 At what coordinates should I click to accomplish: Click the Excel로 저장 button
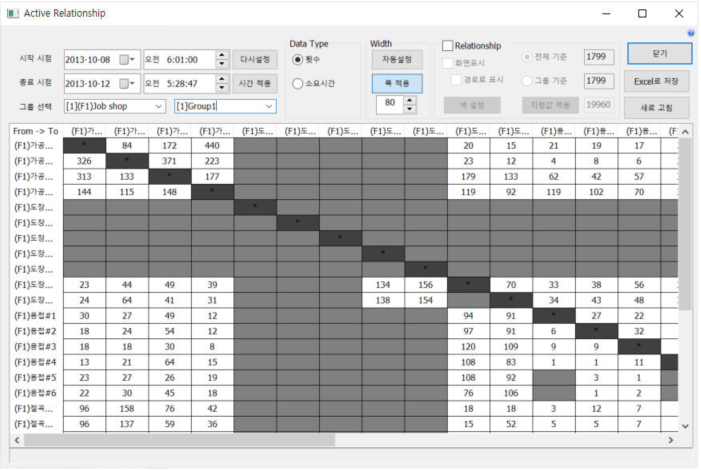tap(656, 80)
